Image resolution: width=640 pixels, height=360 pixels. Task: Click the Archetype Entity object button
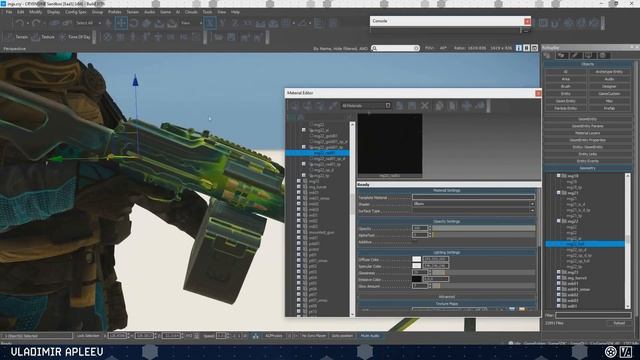tap(609, 72)
